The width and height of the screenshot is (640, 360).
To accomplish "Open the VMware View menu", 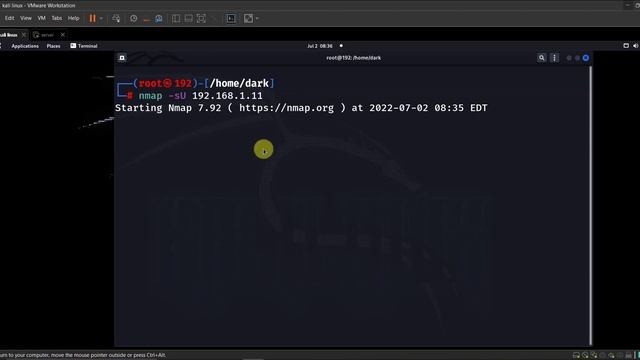I will click(x=26, y=18).
